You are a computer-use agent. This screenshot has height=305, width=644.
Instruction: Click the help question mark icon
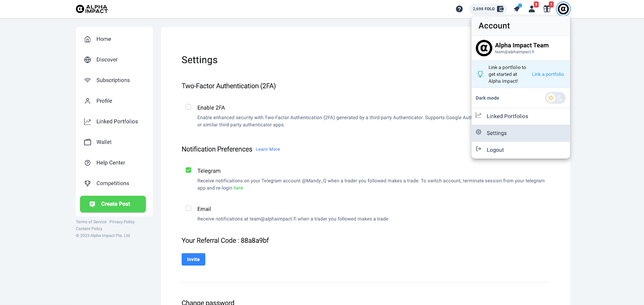459,9
